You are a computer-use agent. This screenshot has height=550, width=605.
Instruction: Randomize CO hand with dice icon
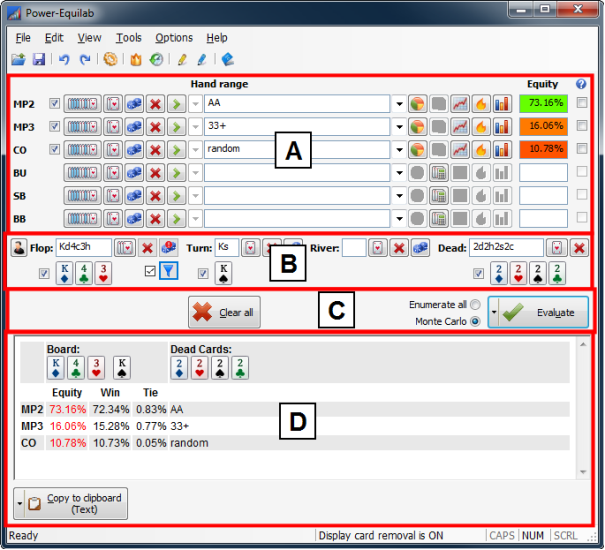pos(134,150)
